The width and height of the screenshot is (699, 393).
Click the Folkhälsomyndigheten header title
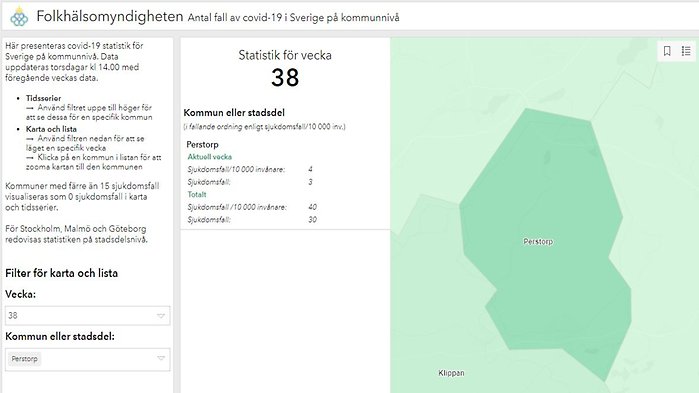[110, 16]
